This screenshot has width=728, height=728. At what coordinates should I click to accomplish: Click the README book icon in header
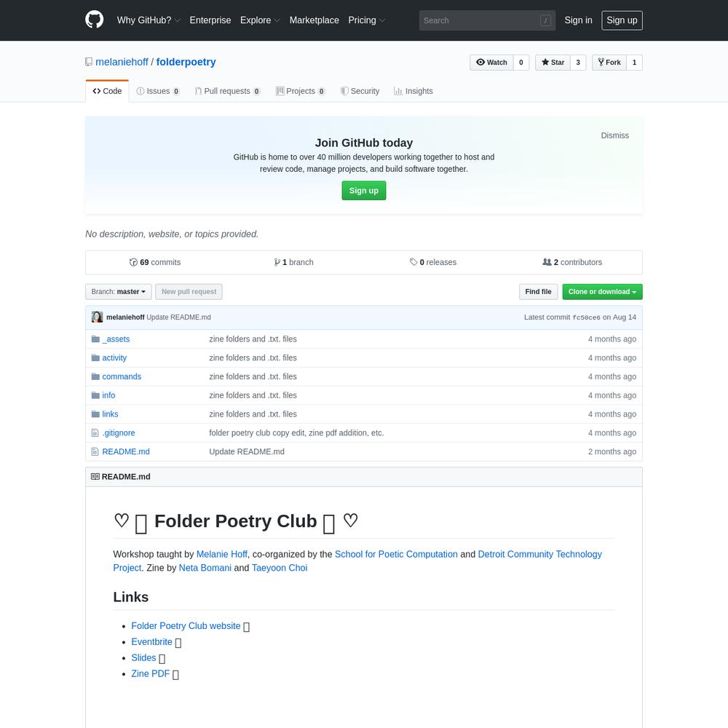point(95,477)
